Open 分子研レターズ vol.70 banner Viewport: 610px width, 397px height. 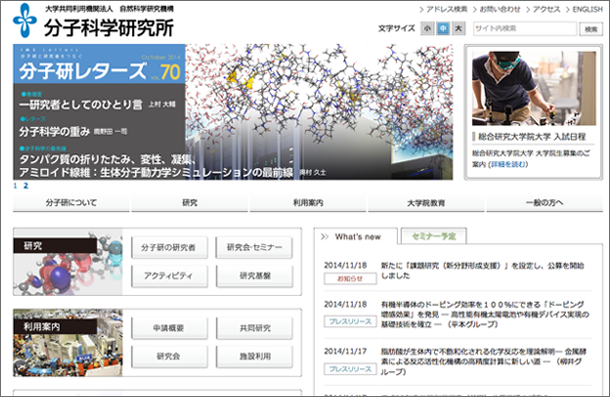point(233,112)
